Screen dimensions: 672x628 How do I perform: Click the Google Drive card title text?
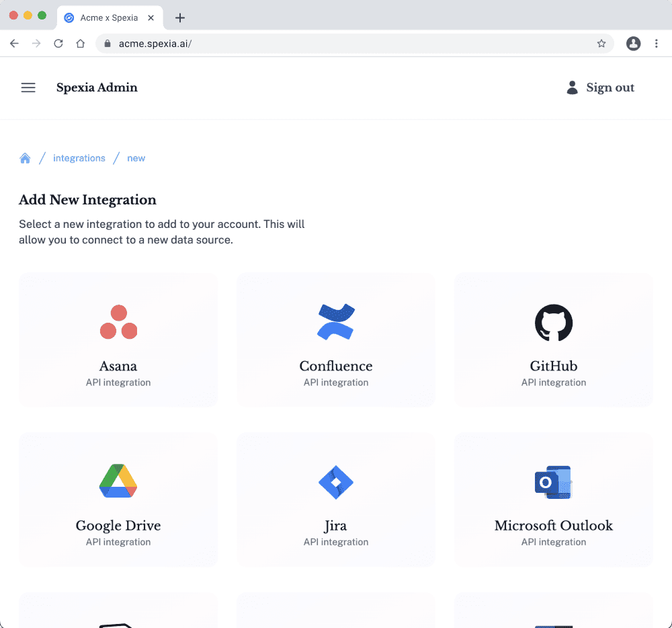coord(118,526)
